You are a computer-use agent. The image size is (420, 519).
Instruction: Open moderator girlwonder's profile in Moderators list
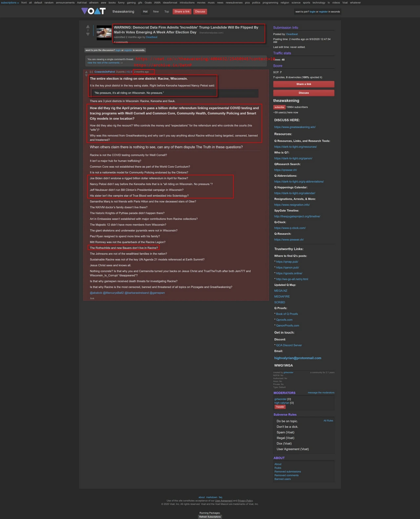point(281,399)
